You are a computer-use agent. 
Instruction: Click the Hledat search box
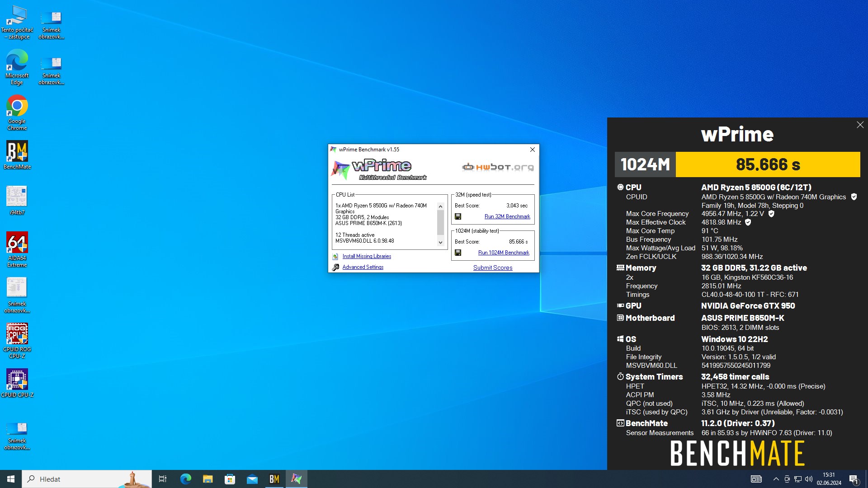coord(87,479)
